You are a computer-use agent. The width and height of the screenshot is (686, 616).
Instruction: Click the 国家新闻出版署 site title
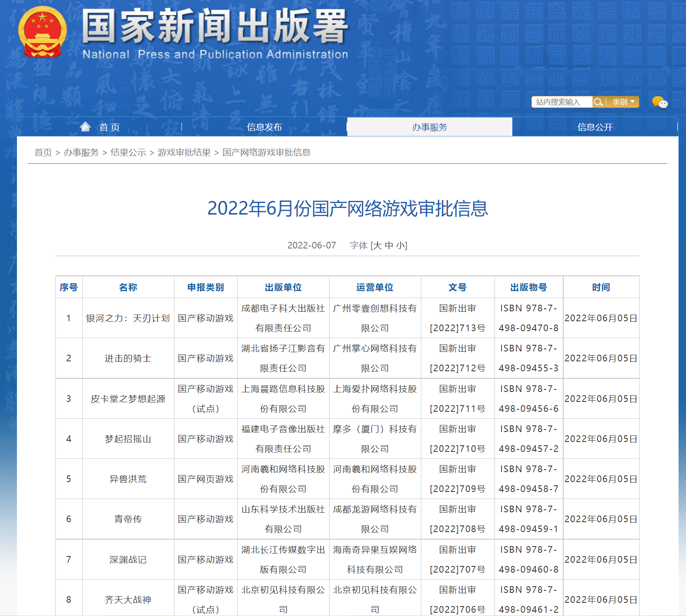[215, 27]
